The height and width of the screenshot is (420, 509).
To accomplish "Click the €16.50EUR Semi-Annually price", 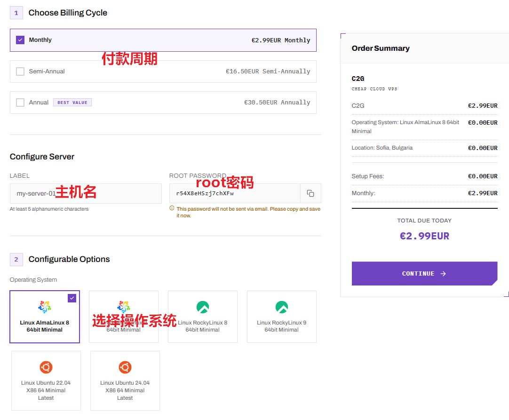I will [x=268, y=71].
